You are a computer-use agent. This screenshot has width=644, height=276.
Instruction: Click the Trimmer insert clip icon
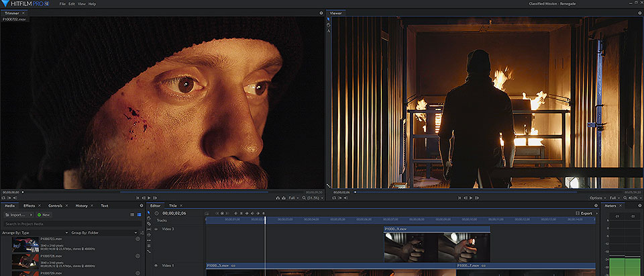[278, 198]
